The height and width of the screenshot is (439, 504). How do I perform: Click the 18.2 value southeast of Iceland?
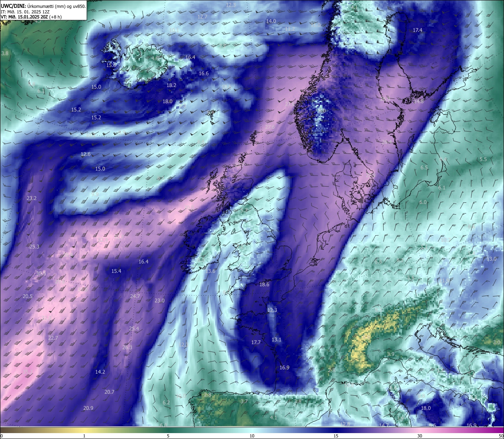[x=171, y=85]
